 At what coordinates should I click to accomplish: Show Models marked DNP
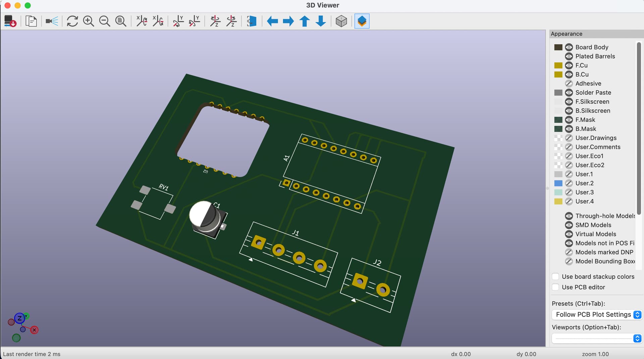[x=569, y=252]
